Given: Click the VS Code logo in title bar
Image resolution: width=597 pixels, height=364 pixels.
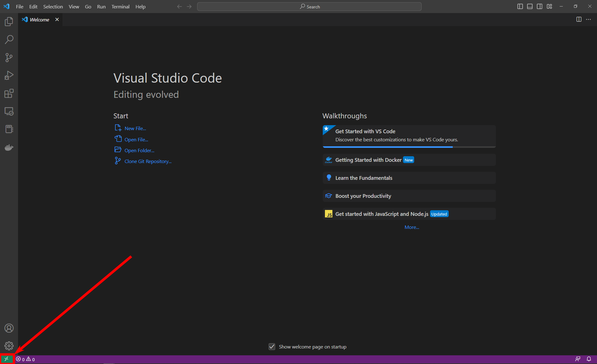Looking at the screenshot, I should click(x=7, y=7).
